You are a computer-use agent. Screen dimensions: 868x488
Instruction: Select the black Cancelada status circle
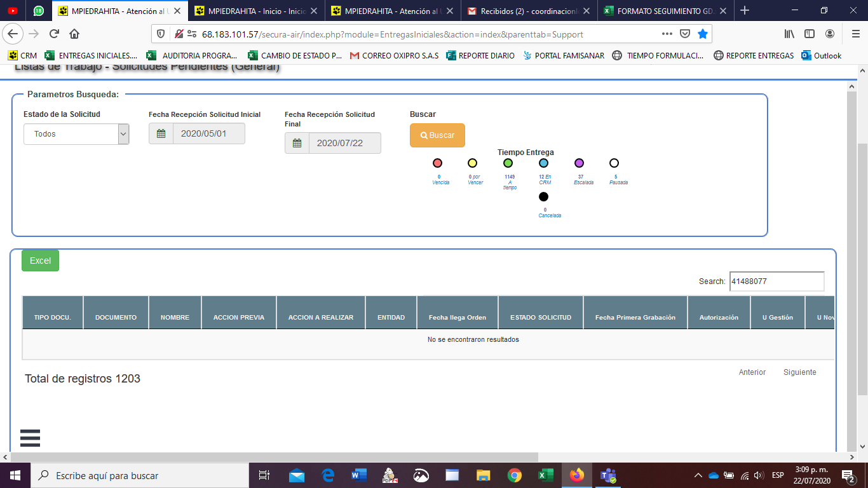pyautogui.click(x=543, y=197)
